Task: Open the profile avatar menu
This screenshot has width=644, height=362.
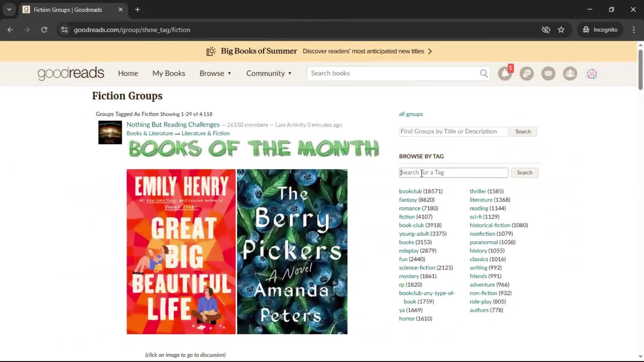Action: point(592,73)
